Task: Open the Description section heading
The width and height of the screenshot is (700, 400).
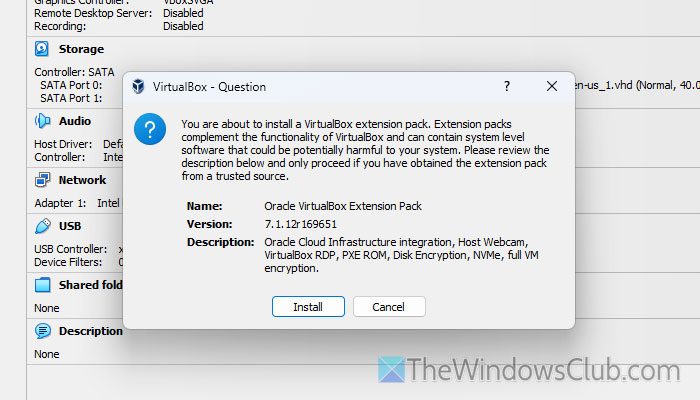Action: (x=90, y=331)
